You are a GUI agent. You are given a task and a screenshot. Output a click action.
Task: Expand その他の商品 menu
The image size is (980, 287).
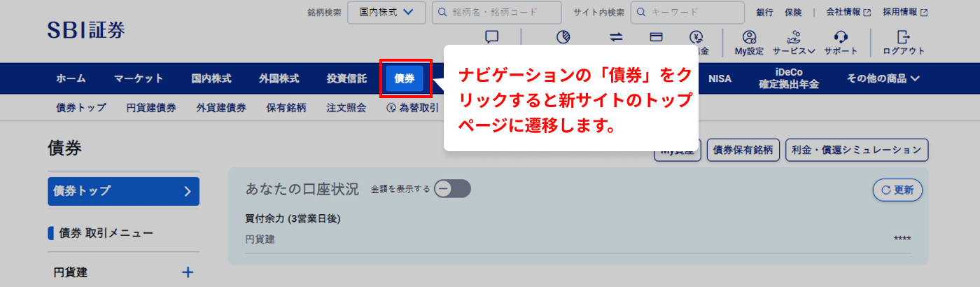[x=883, y=78]
